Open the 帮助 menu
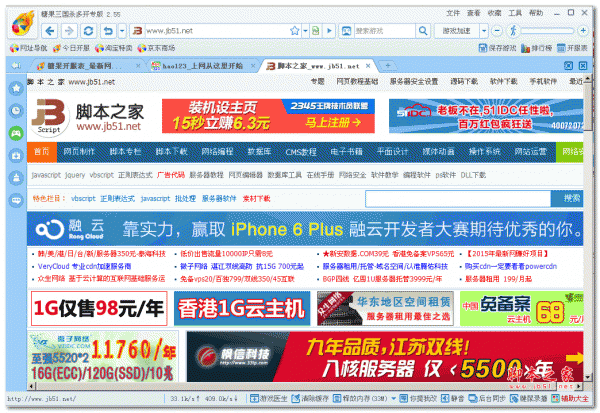The width and height of the screenshot is (600, 413). coord(536,13)
